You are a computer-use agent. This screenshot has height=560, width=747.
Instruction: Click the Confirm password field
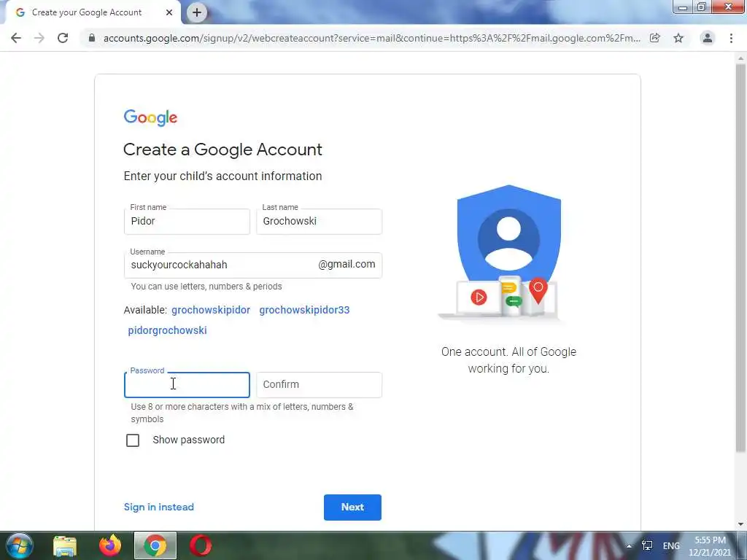coord(320,385)
